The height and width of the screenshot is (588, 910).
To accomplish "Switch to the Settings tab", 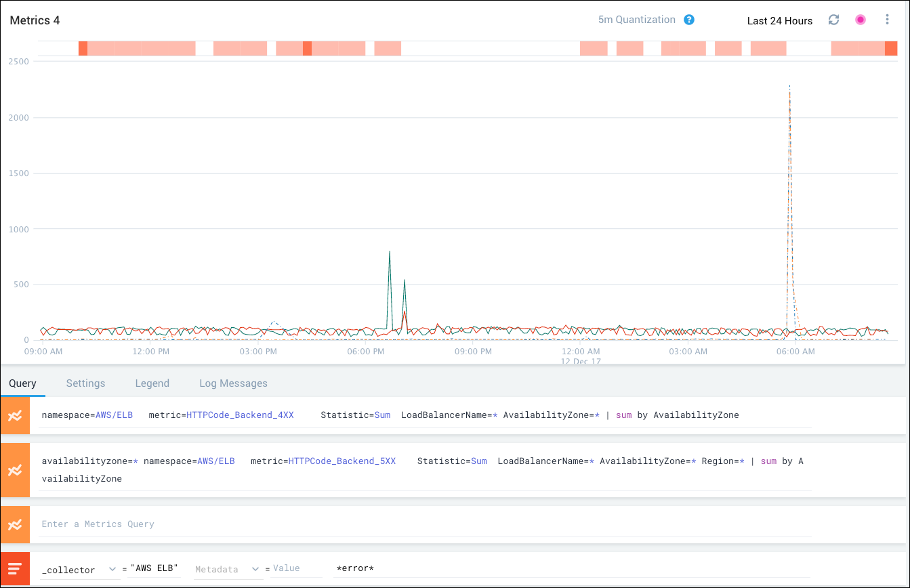I will coord(85,383).
